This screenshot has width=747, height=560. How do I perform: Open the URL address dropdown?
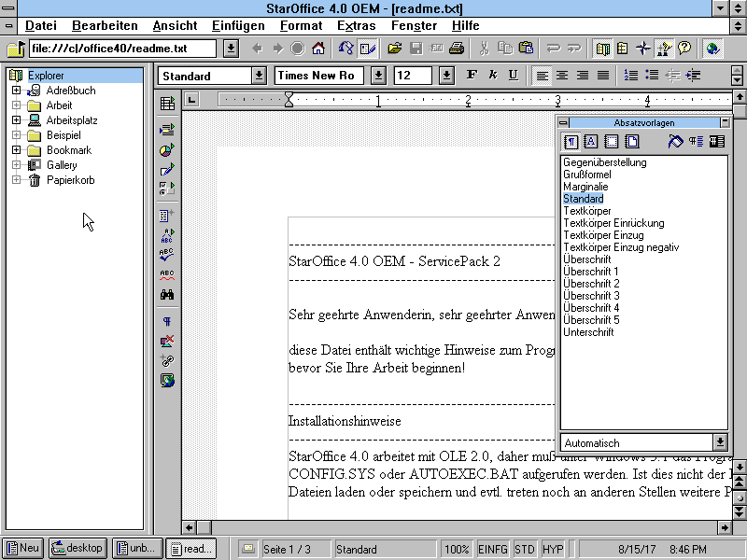click(x=231, y=49)
